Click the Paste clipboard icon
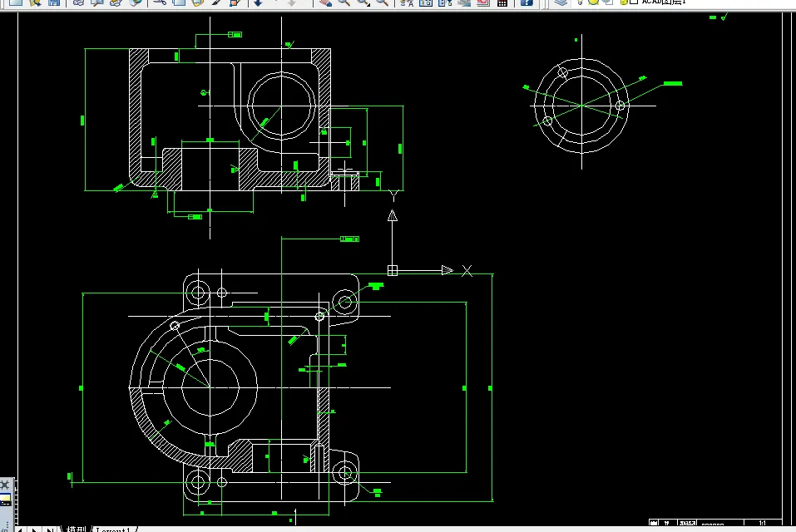 click(197, 2)
